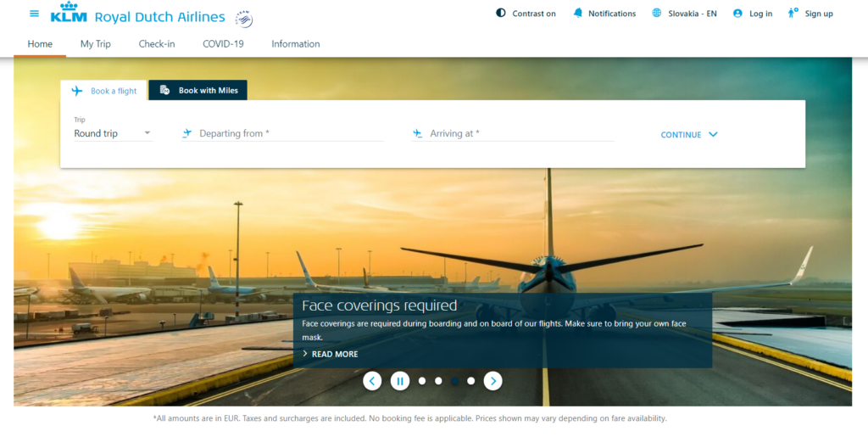Expand the CONTINUE chevron
868x437 pixels.
(x=713, y=134)
